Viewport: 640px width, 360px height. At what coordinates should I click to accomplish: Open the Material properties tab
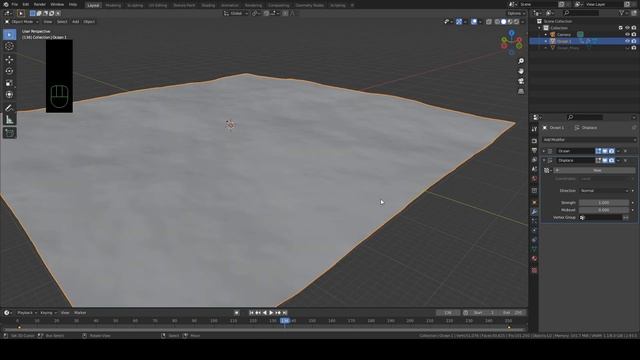534,259
